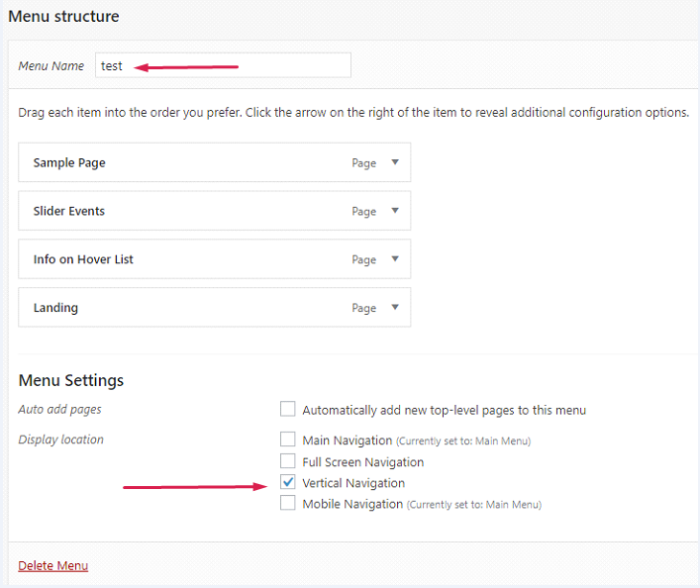Select the Slider Events menu item title

click(69, 211)
